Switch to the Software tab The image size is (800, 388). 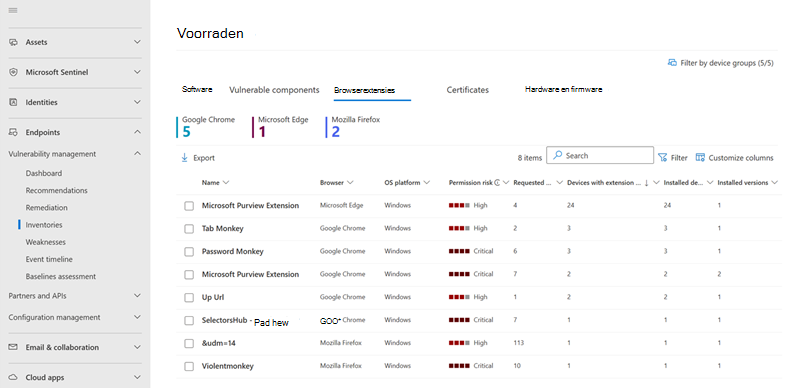pos(197,89)
